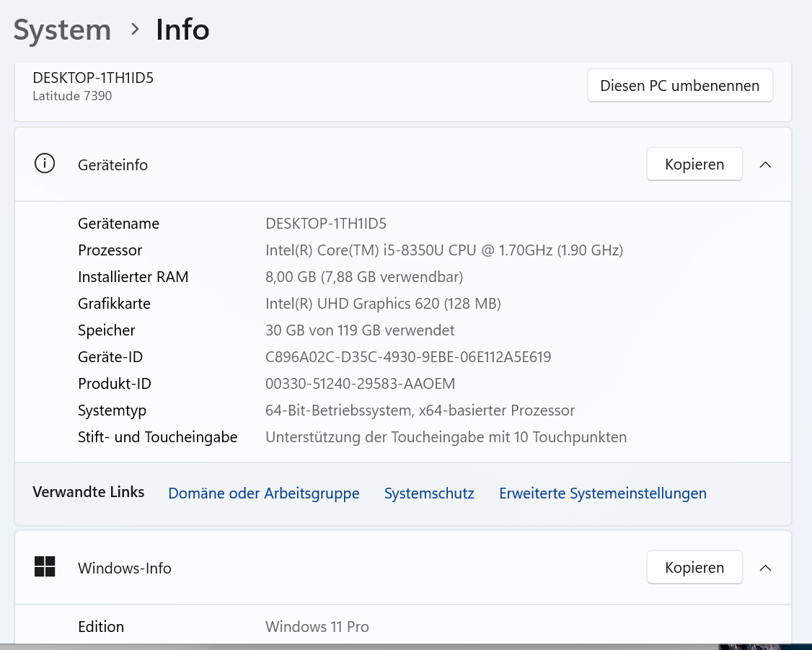Click the Prozessor label
812x650 pixels.
click(x=110, y=250)
